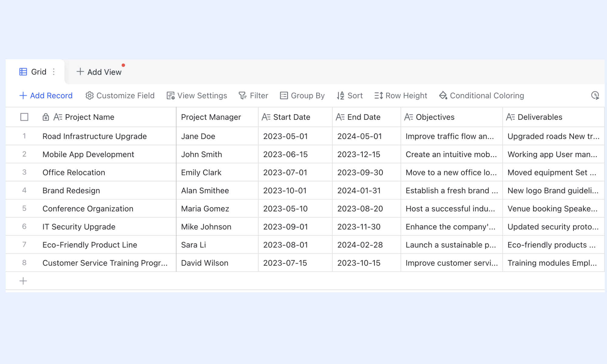
Task: Click end date 2023-12-15
Action: point(367,154)
